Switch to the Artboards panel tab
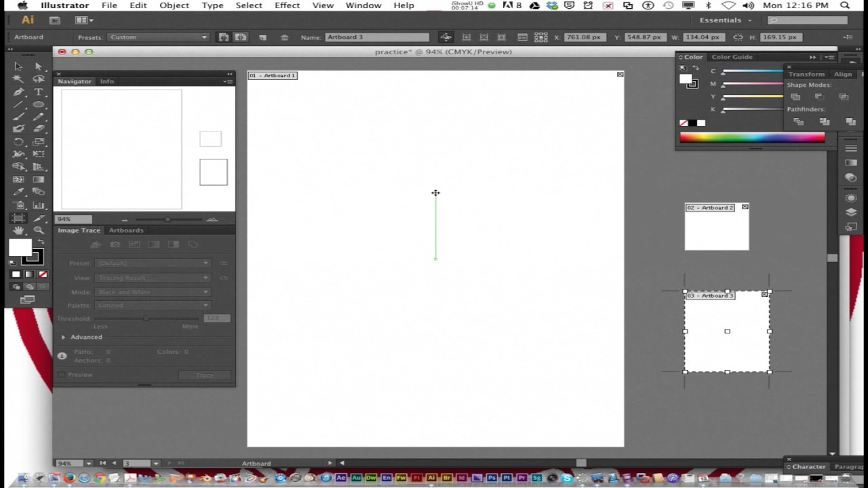868x488 pixels. coord(126,230)
